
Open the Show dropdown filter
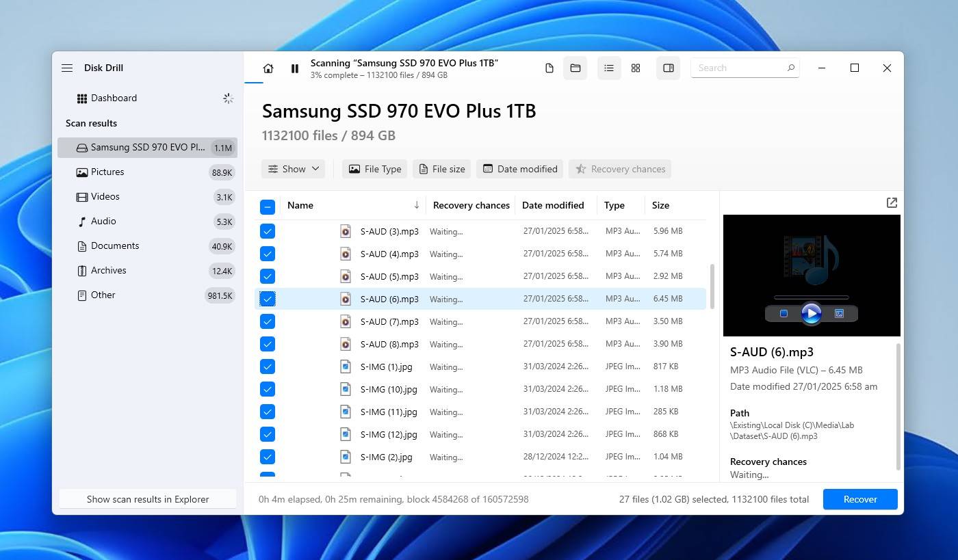(x=293, y=168)
